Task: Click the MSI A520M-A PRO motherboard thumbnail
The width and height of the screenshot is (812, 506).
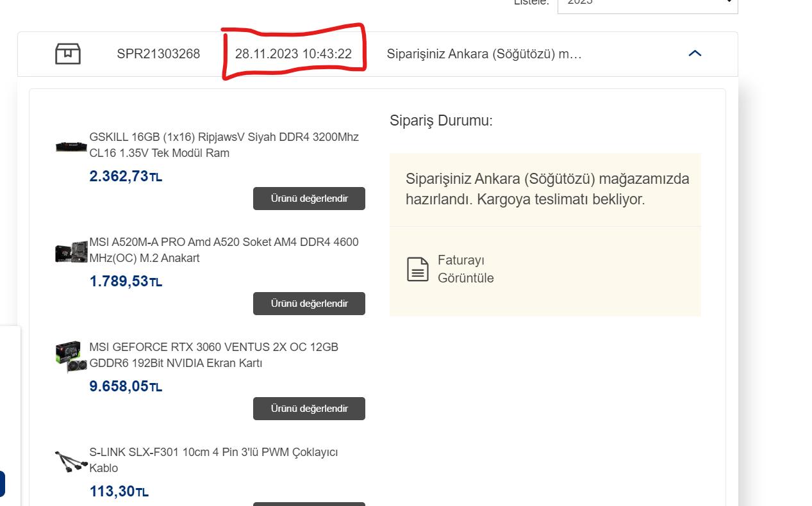Action: [70, 250]
